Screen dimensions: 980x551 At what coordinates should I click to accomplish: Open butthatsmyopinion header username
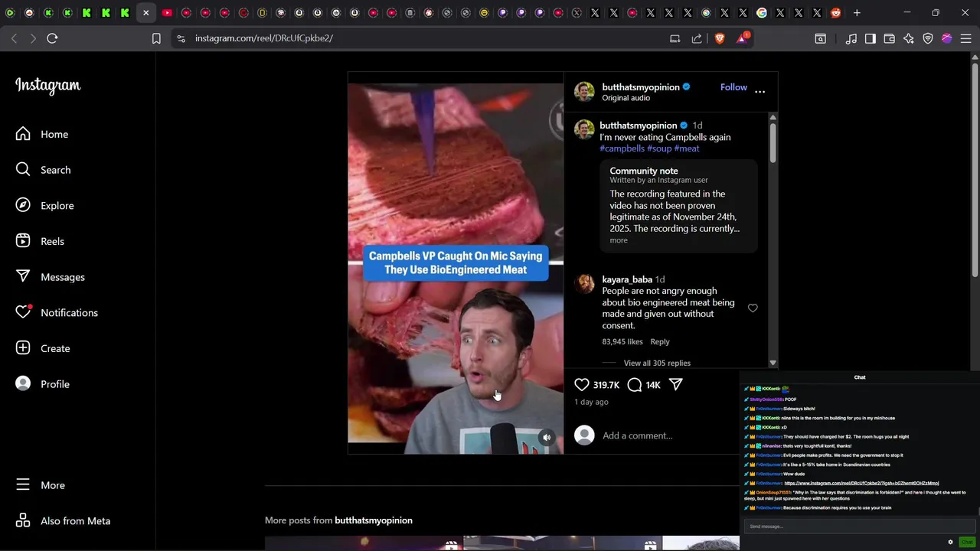pos(641,87)
